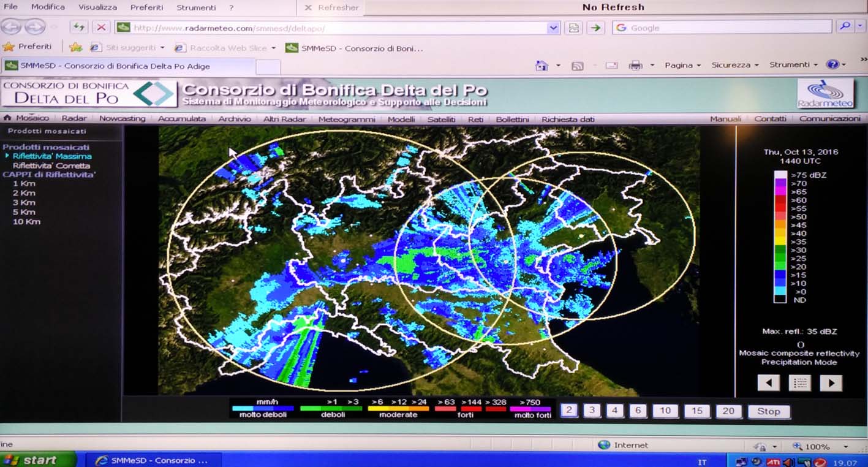Click the read mail envelope icon
Image resolution: width=868 pixels, height=467 pixels.
click(611, 66)
